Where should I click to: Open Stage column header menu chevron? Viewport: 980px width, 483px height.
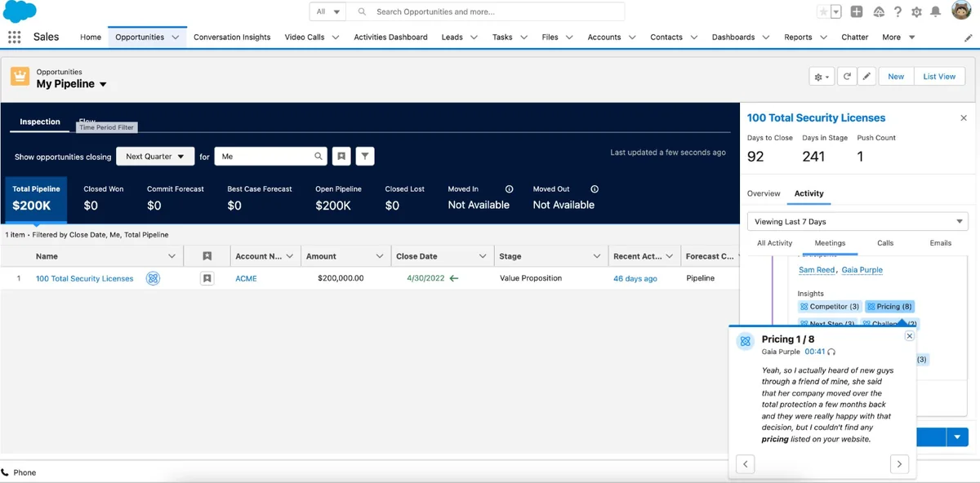click(595, 256)
